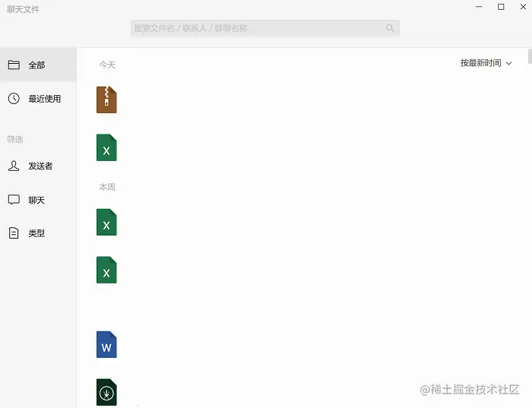Filter files by 类型
Screen dimensions: 532x408
pyautogui.click(x=38, y=233)
